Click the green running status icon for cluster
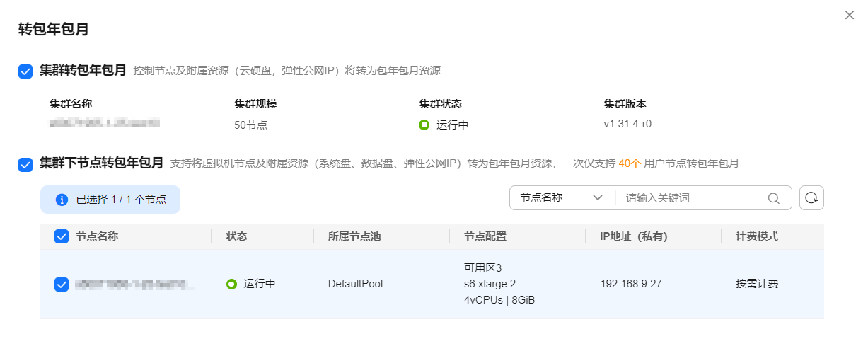 coord(424,125)
